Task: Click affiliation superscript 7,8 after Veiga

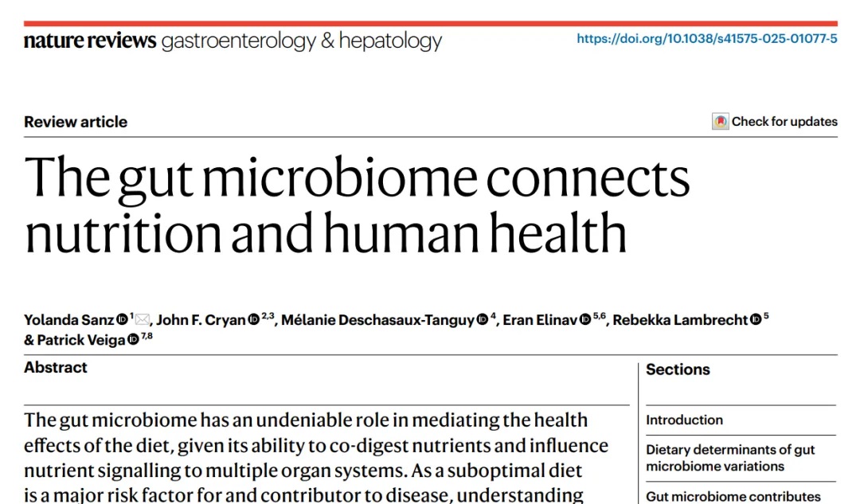Action: click(x=147, y=336)
